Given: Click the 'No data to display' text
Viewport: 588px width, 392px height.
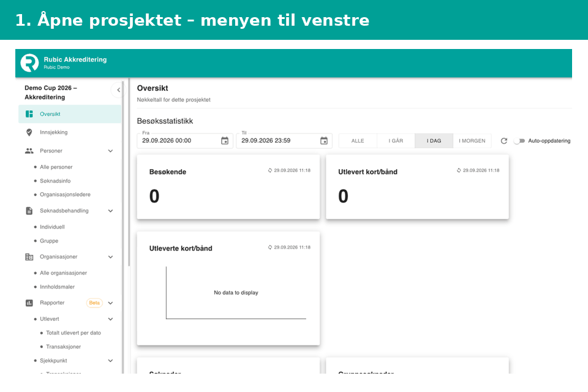Looking at the screenshot, I should pos(236,293).
